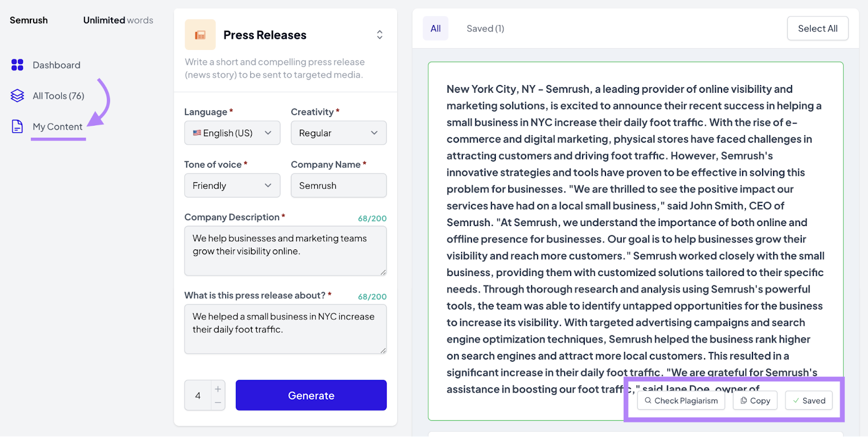Click the Select All button
The height and width of the screenshot is (437, 868).
(818, 29)
